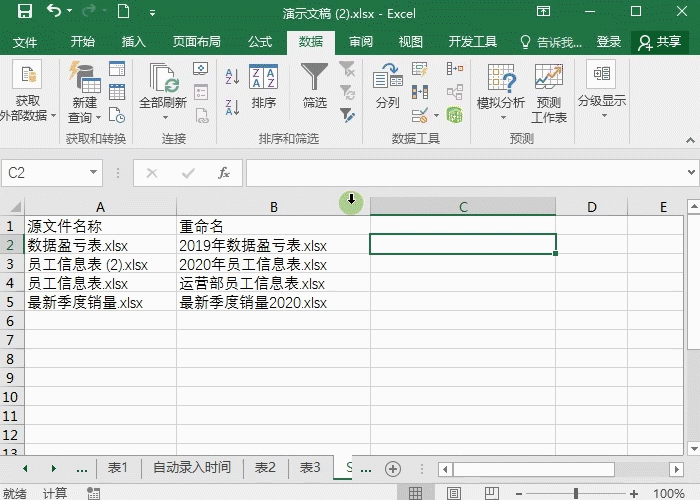Select cell 运营部员工信息表.xlsx
Screen dimensions: 700x500
pyautogui.click(x=273, y=283)
